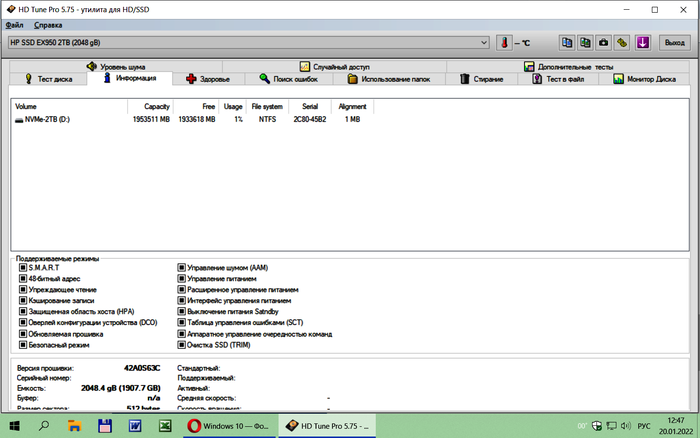Launch Excel from the taskbar
700x438 pixels.
point(165,426)
